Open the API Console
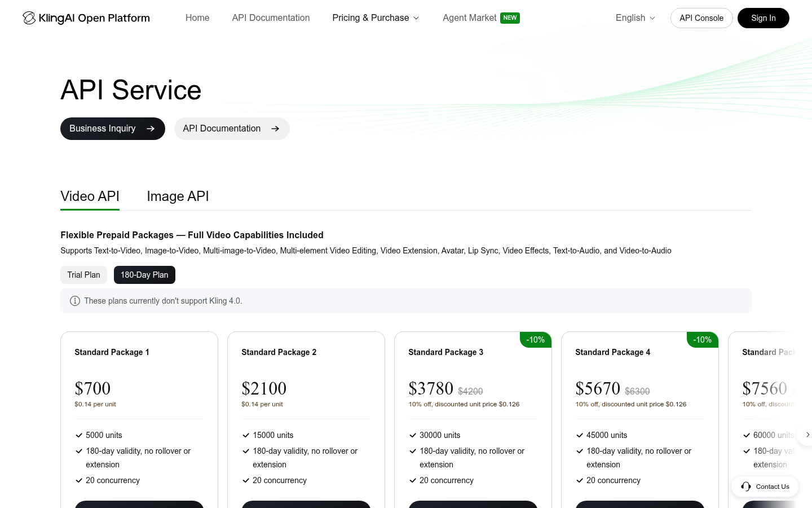Screen dimensions: 812x508 click(x=701, y=18)
